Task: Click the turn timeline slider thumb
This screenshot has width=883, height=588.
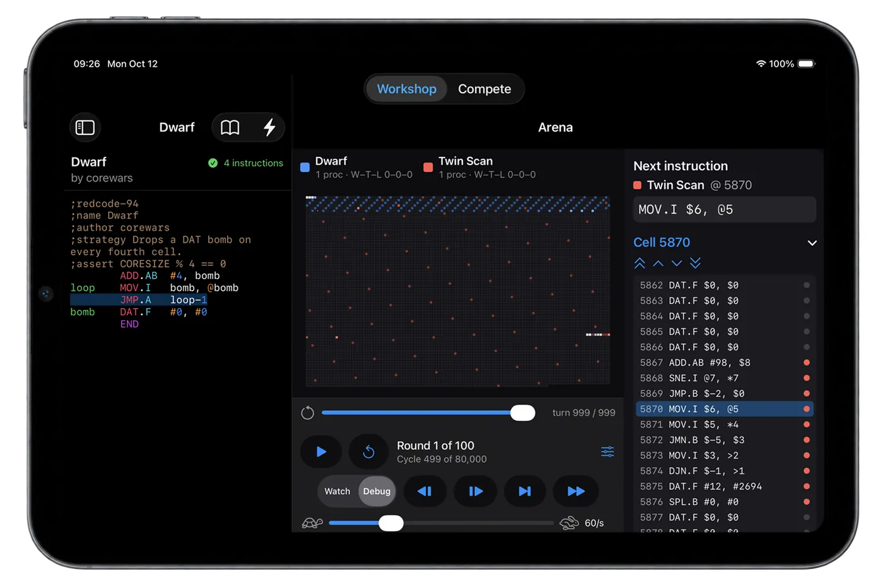Action: pyautogui.click(x=522, y=413)
